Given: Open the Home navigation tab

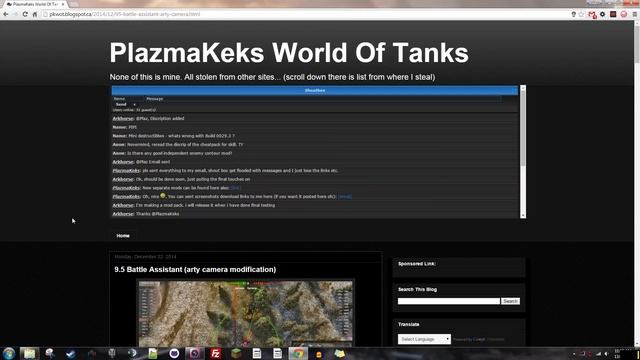Looking at the screenshot, I should (123, 236).
